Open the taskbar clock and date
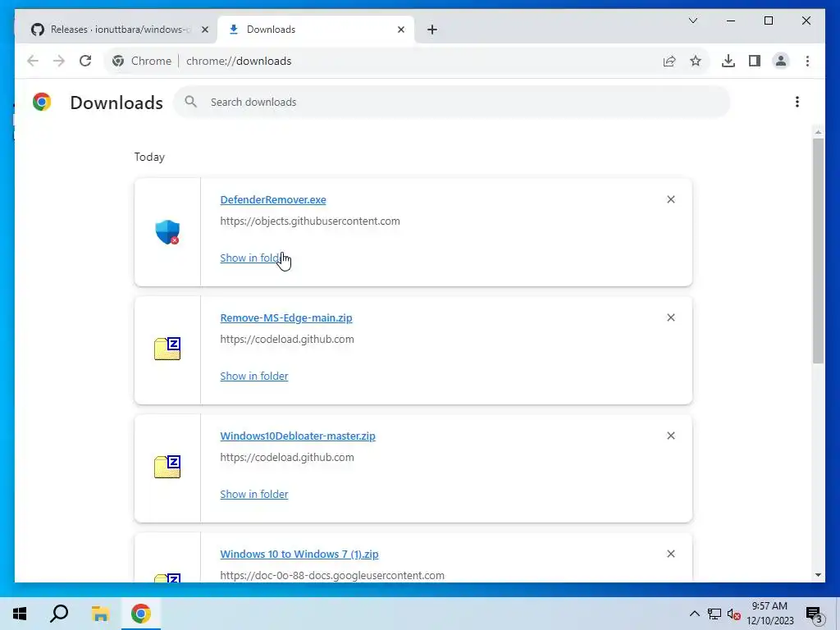840x630 pixels. click(x=769, y=614)
